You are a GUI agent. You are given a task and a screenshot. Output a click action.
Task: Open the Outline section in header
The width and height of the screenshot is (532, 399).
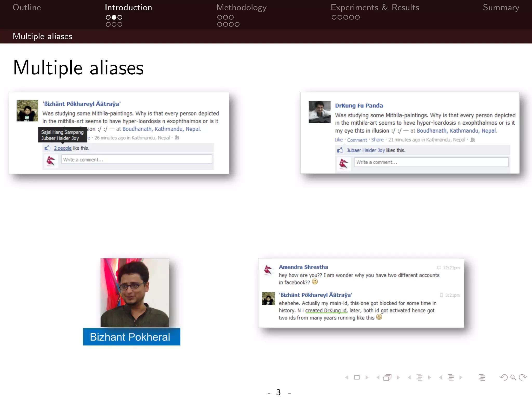tap(27, 8)
